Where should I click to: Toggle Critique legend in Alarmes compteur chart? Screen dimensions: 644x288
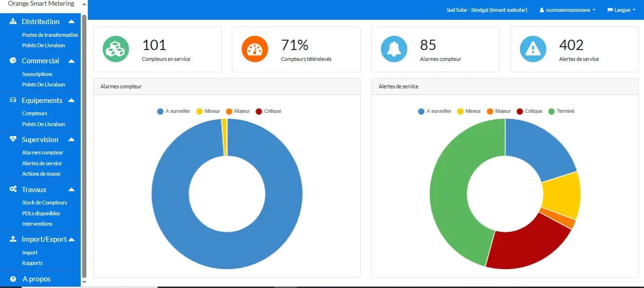tap(269, 111)
